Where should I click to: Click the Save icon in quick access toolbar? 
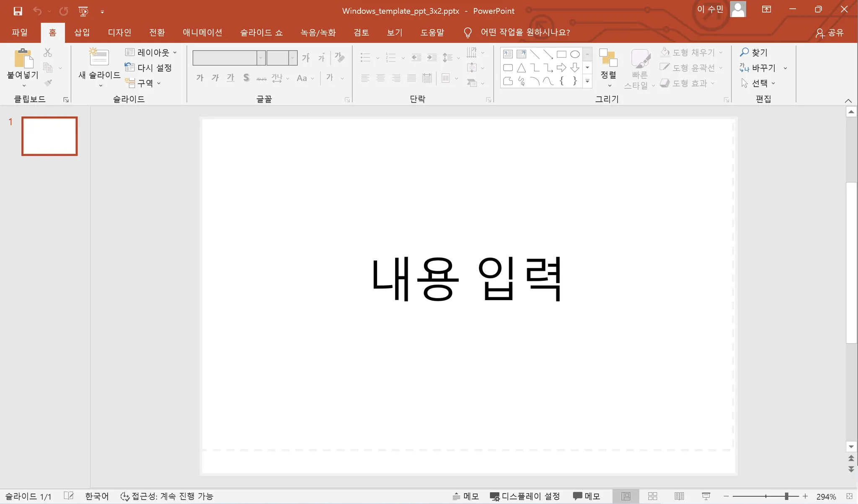tap(18, 11)
